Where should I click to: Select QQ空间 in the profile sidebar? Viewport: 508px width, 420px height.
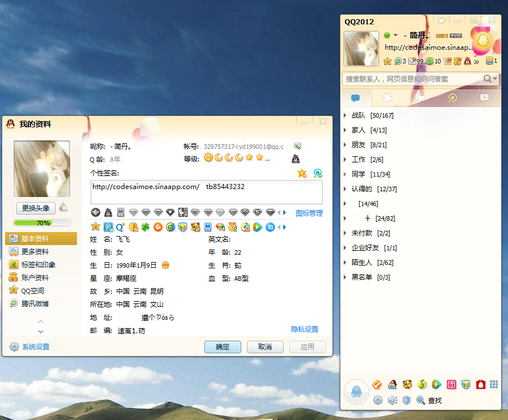click(x=41, y=290)
